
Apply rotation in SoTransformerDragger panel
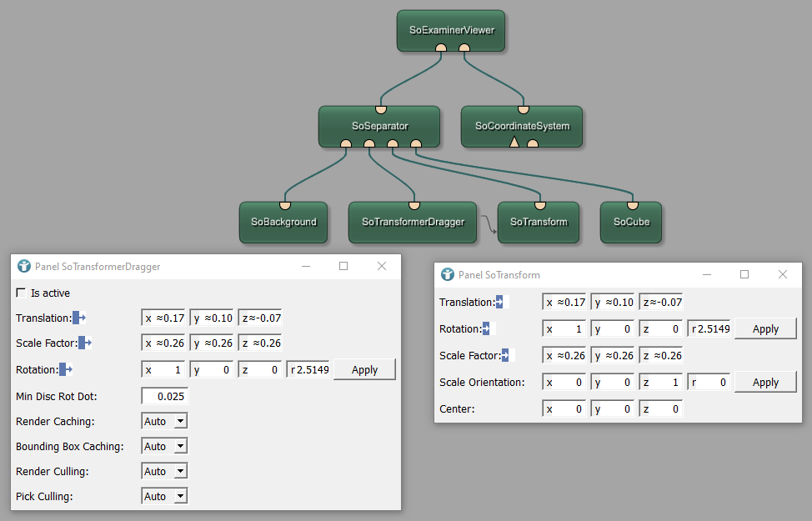coord(364,370)
